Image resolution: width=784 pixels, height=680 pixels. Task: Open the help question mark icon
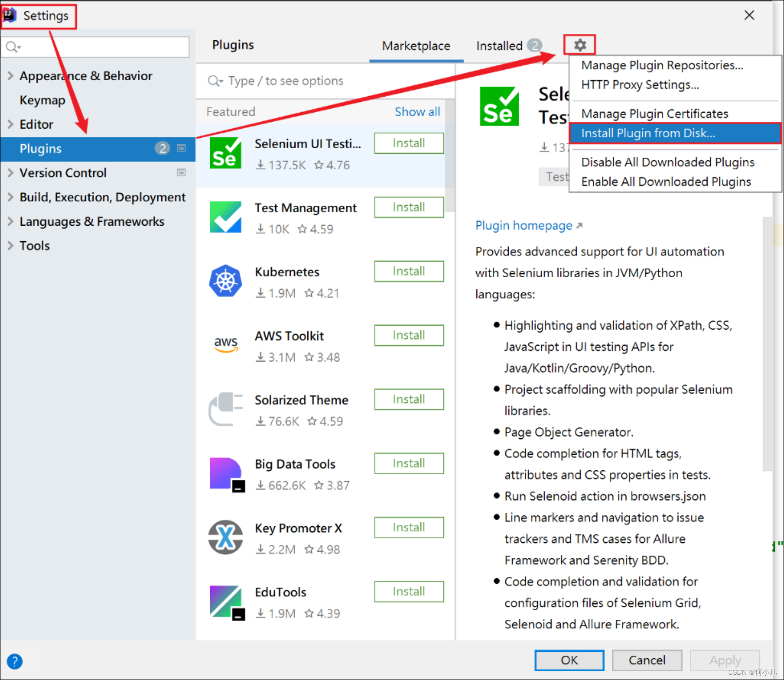tap(15, 661)
